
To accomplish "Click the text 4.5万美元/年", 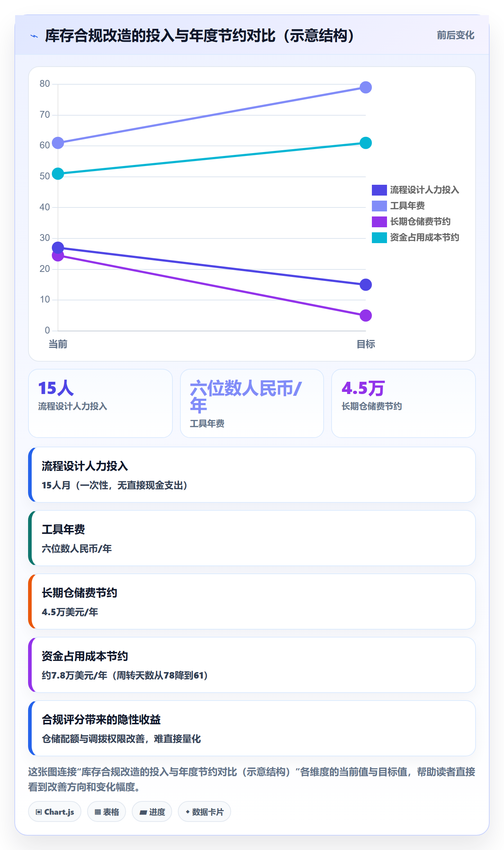I will pos(70,612).
